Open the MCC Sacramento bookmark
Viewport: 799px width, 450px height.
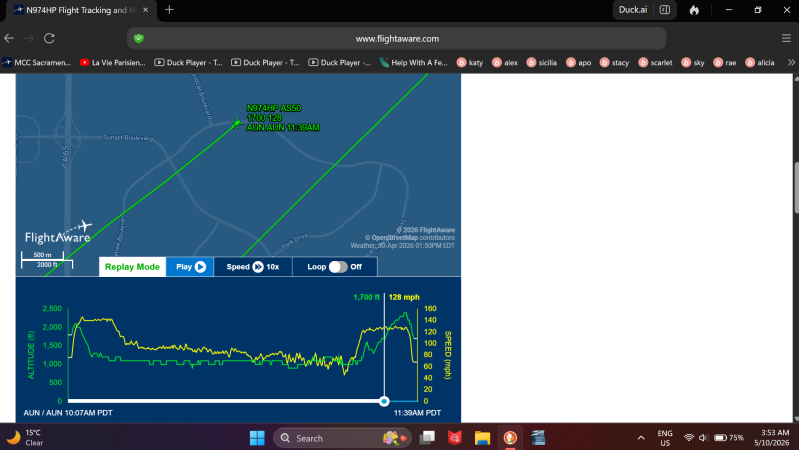point(37,62)
